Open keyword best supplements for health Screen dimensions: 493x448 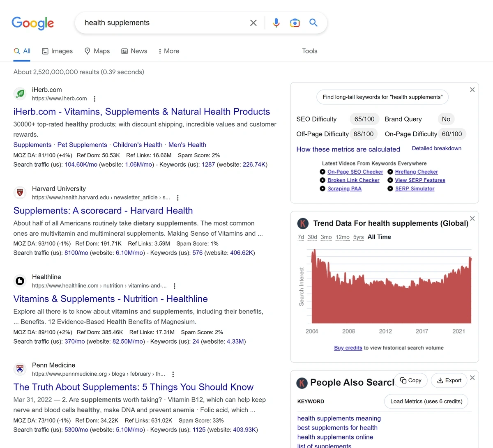click(x=337, y=427)
